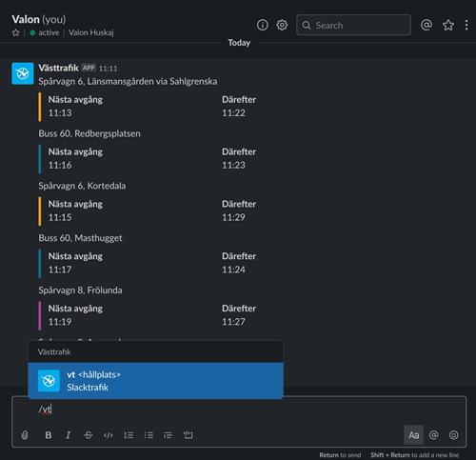
Task: Select text Spårvagn 6, Länsmansgården via Sahlgrenska
Action: pos(128,82)
